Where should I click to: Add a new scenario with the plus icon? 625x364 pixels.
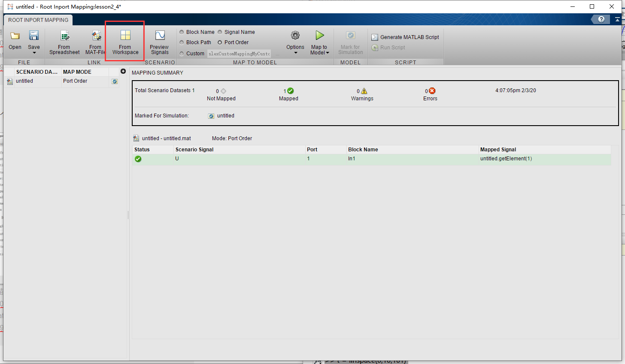click(123, 71)
